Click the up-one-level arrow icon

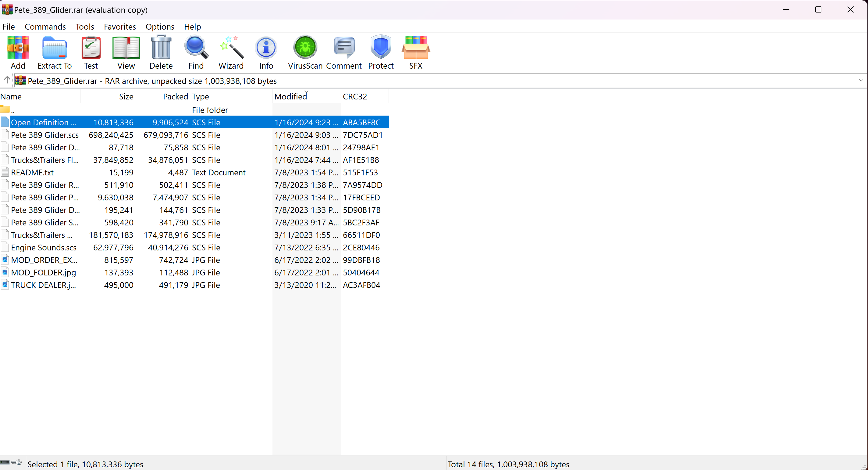(x=7, y=80)
